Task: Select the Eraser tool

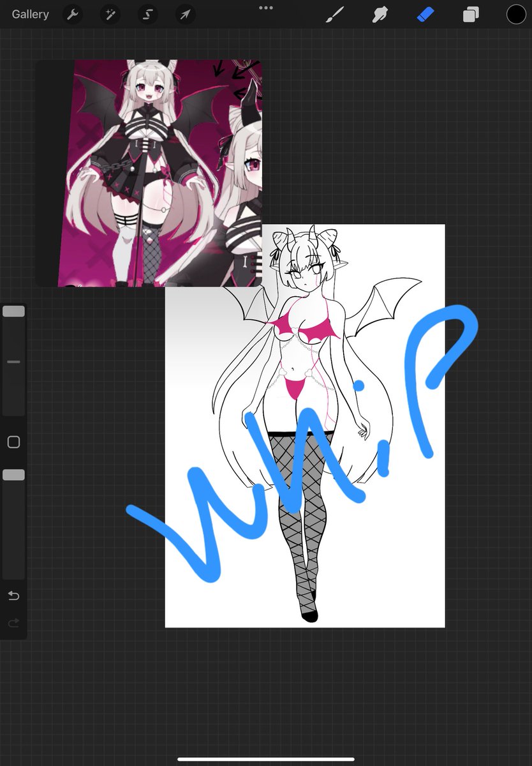Action: (x=425, y=14)
